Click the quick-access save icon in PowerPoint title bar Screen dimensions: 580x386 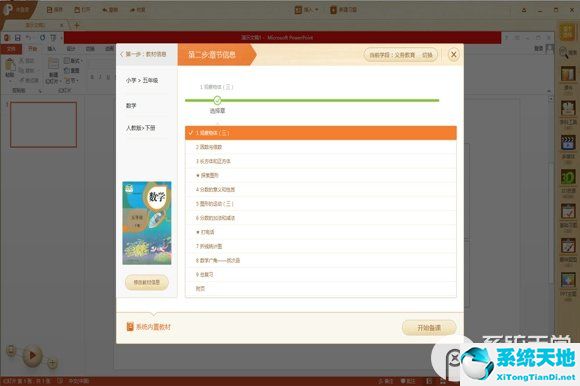(x=17, y=38)
